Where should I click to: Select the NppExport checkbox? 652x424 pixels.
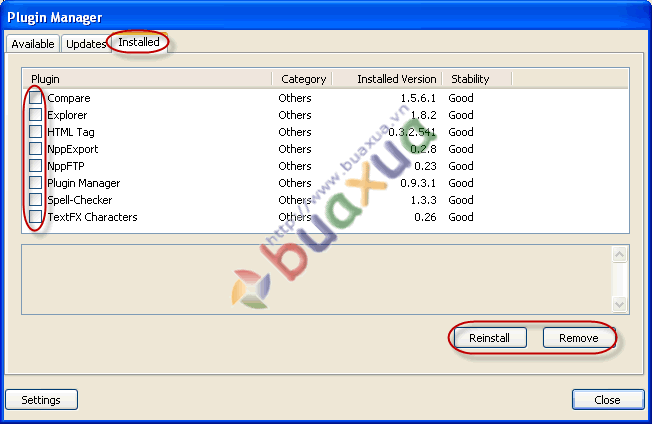pyautogui.click(x=35, y=149)
